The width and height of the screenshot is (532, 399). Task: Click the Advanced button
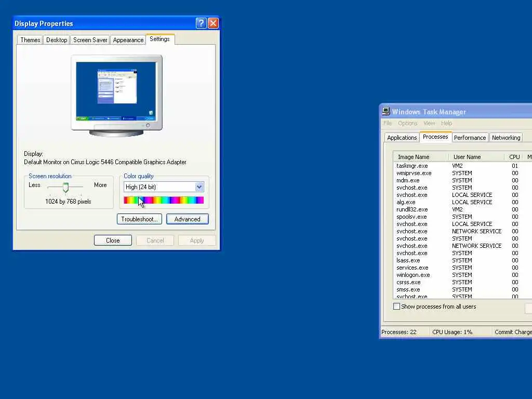(187, 219)
